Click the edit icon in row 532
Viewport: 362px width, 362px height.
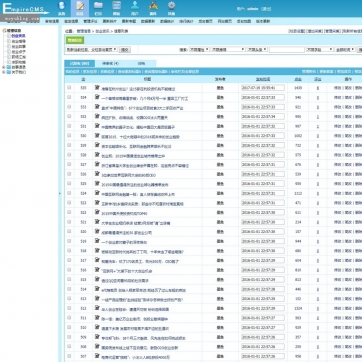coord(97,116)
